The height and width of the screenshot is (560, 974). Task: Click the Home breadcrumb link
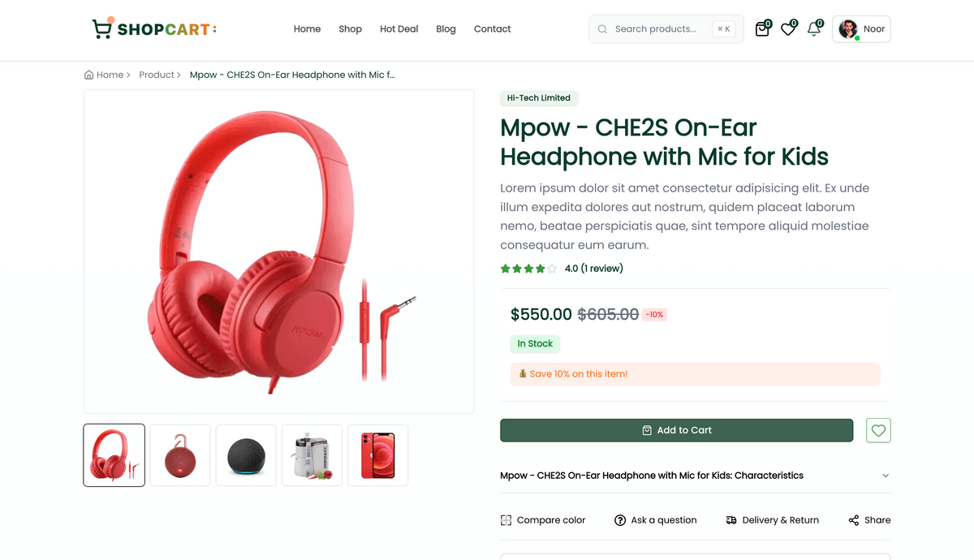[110, 75]
